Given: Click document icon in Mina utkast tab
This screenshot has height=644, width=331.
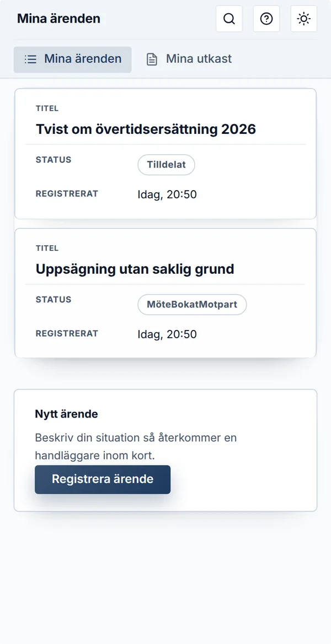Looking at the screenshot, I should pos(152,59).
